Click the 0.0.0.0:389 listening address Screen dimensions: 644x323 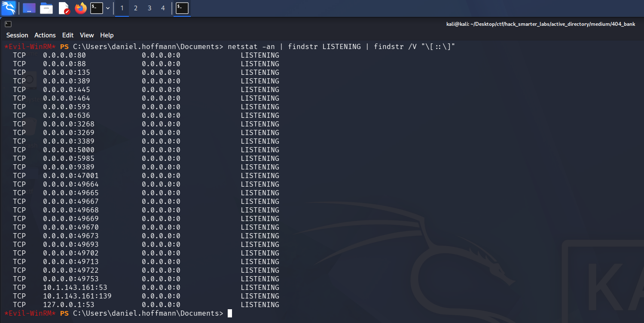click(67, 81)
